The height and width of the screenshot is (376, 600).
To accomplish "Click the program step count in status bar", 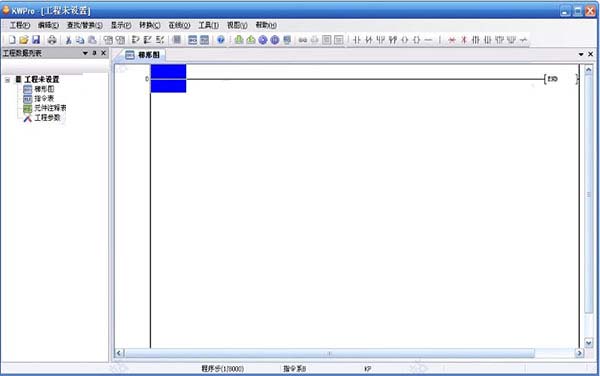I will 222,369.
